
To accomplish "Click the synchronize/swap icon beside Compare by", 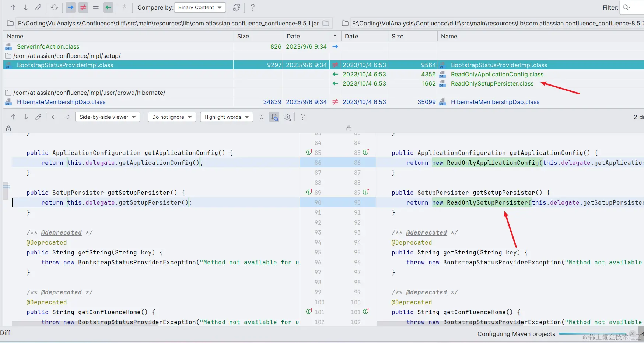I will point(237,7).
